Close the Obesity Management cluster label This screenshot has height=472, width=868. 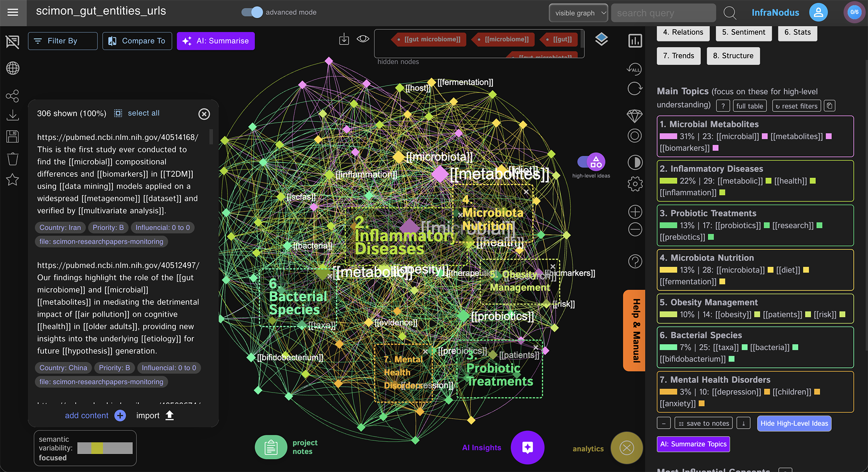(x=552, y=267)
